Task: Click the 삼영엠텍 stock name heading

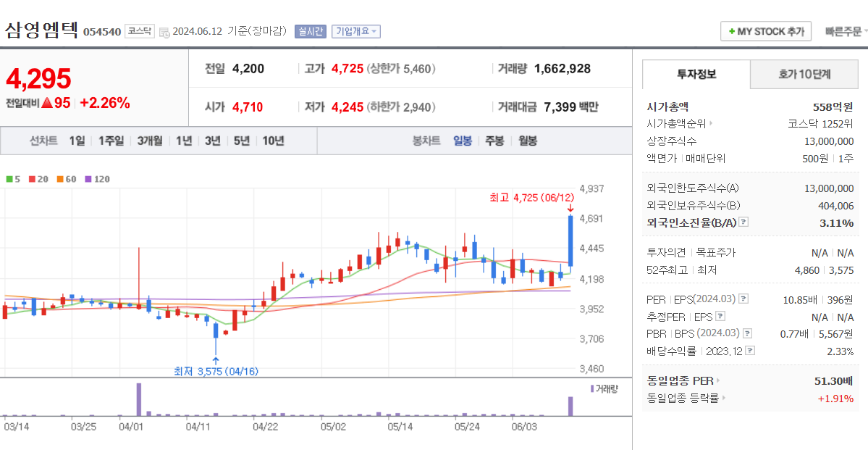Action: 41,30
